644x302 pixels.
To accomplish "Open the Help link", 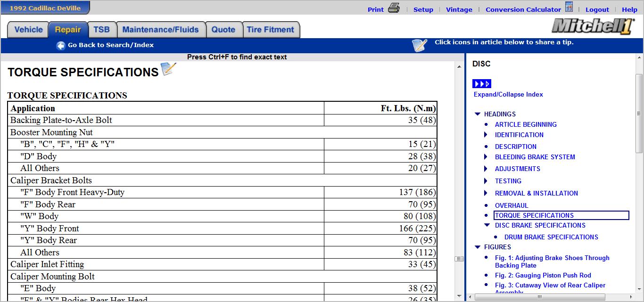I will click(629, 9).
